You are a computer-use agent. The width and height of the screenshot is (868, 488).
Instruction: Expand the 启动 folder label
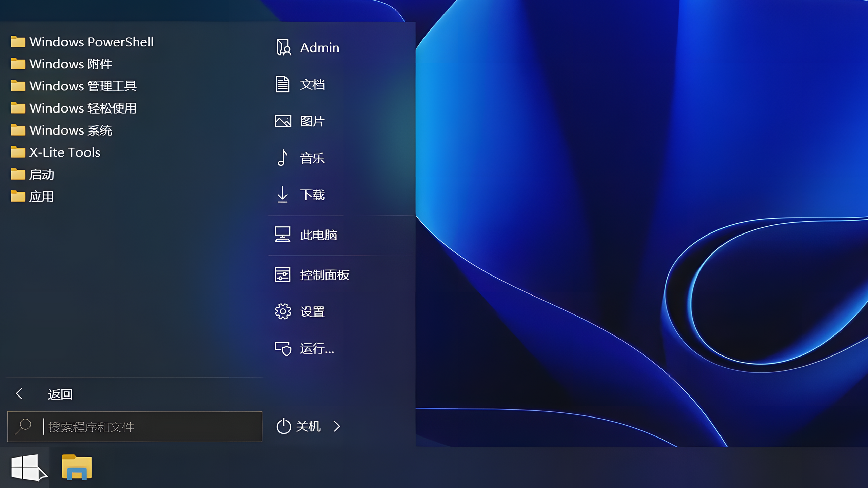click(x=41, y=175)
